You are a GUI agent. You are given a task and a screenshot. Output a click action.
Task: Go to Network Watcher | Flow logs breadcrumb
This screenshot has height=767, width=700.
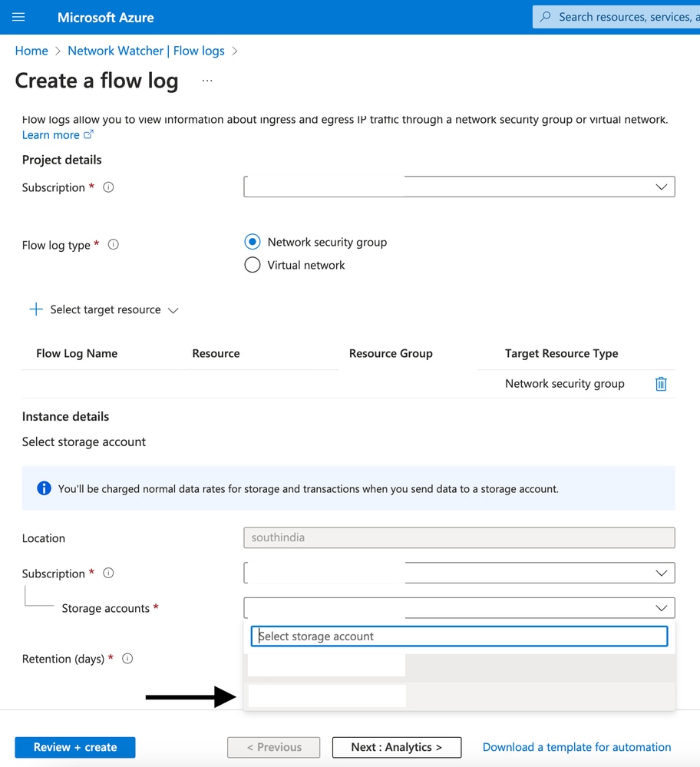point(146,51)
